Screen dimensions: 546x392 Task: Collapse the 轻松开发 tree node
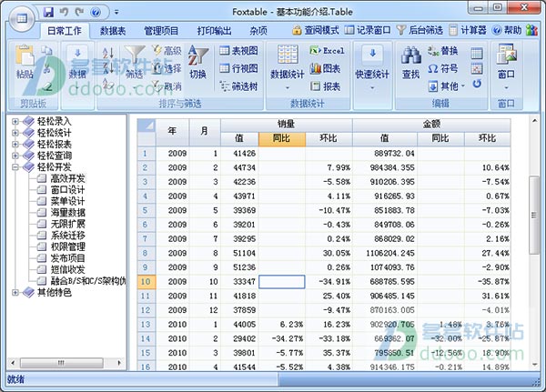(15, 167)
